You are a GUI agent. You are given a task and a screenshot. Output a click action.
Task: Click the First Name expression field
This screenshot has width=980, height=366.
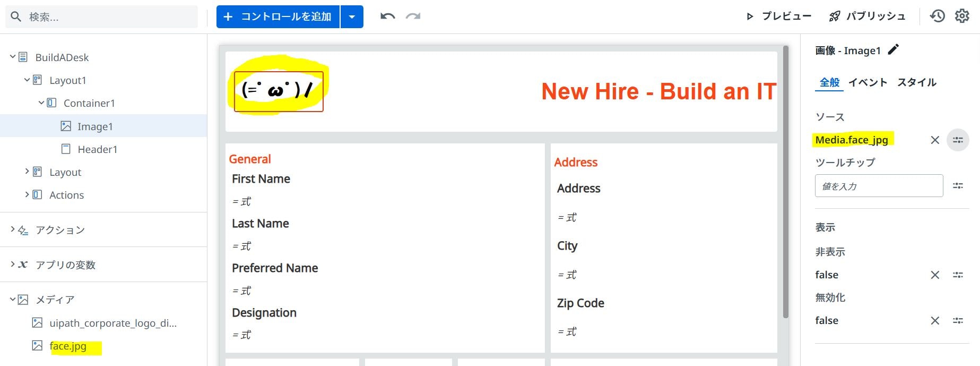(x=241, y=201)
